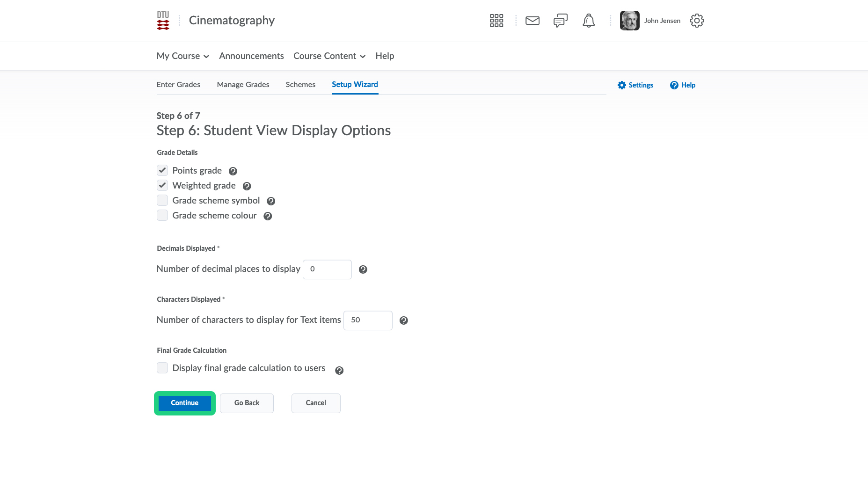Screen dimensions: 868x488
Task: Check Display final grade calculation to users
Action: pos(162,368)
